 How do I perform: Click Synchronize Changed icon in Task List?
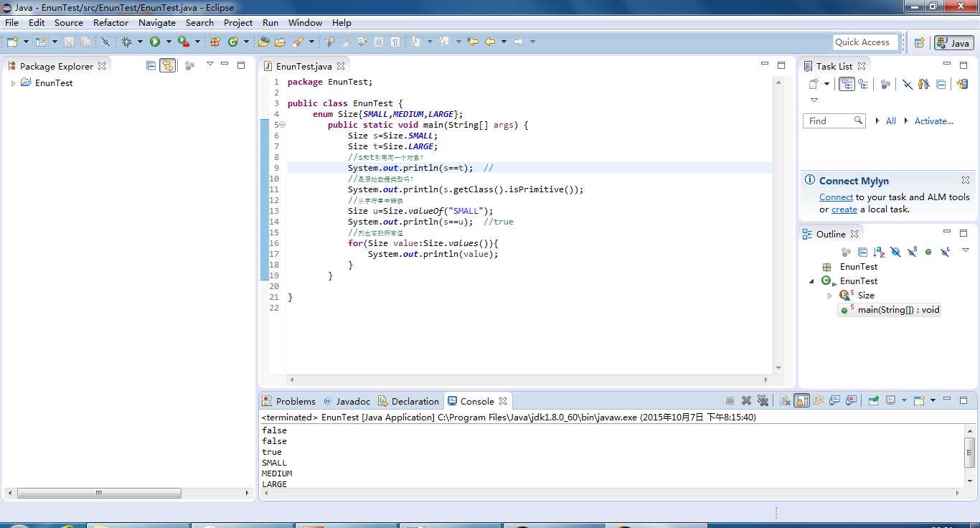click(962, 84)
